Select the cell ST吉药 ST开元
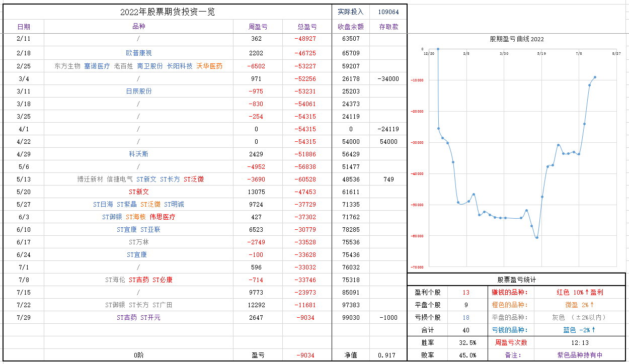This screenshot has height=364, width=629. (138, 317)
